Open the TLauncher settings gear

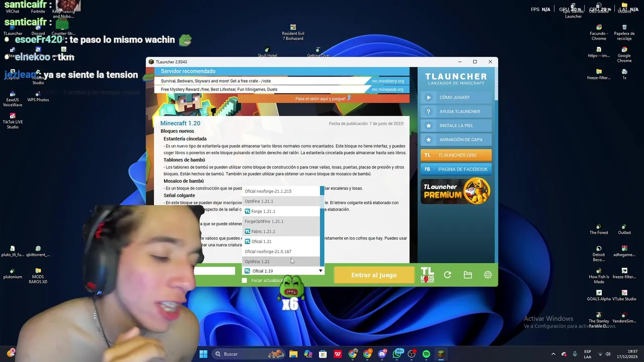[488, 275]
